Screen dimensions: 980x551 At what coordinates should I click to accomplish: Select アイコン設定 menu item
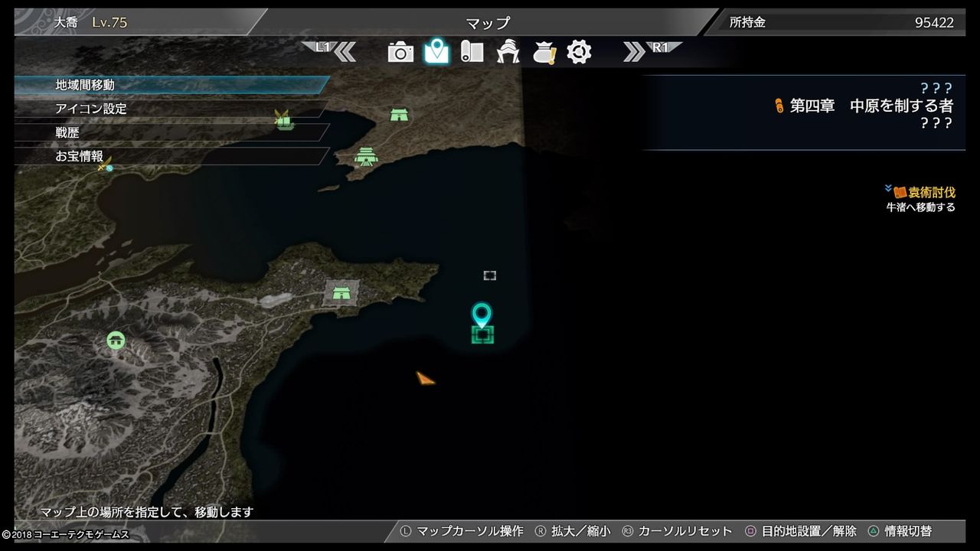tap(172, 109)
